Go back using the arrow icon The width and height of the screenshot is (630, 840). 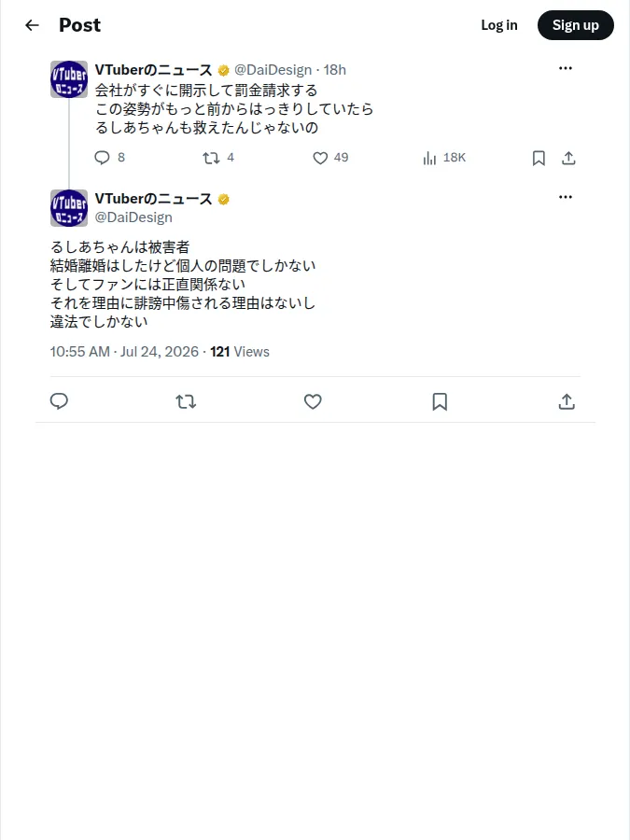(x=32, y=25)
